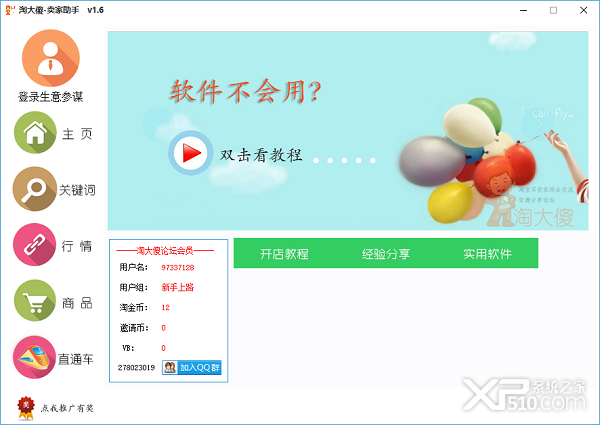Image resolution: width=600 pixels, height=425 pixels.
Task: Maximize the 淘大傻 window
Action: tap(553, 10)
